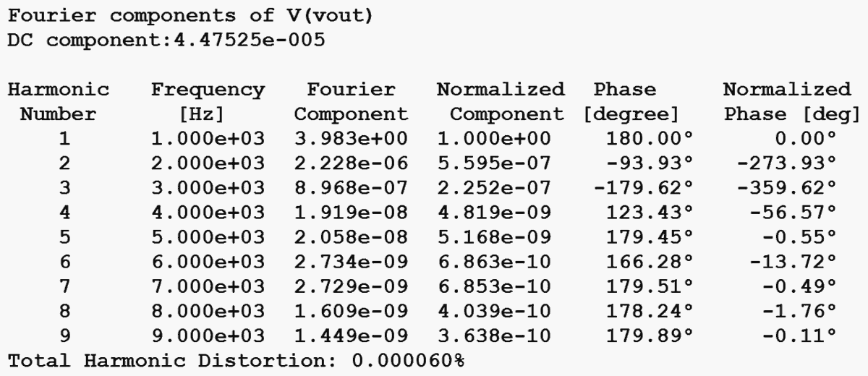
Task: Click the Frequency [Hz] column header
Action: click(208, 102)
